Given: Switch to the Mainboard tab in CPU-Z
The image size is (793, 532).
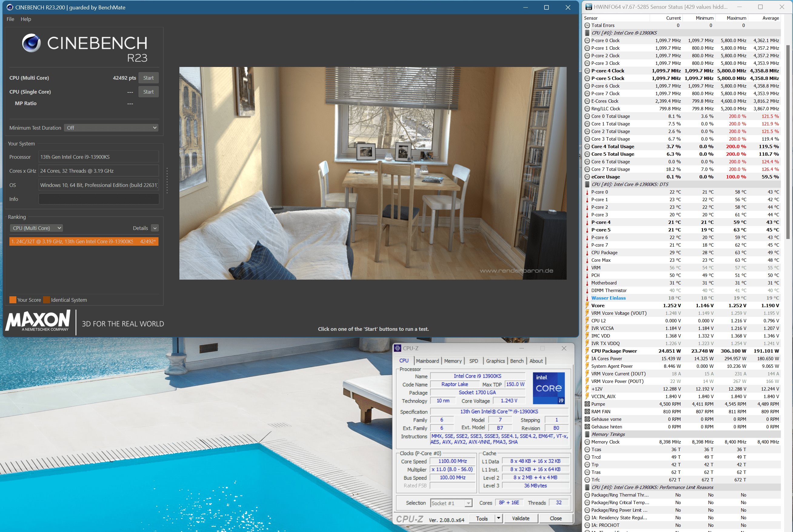Looking at the screenshot, I should 427,361.
